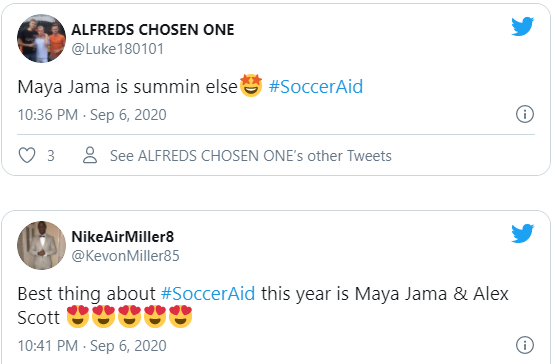Click ALFREDS CHOSEN ONE display name
The width and height of the screenshot is (555, 364).
pyautogui.click(x=153, y=30)
